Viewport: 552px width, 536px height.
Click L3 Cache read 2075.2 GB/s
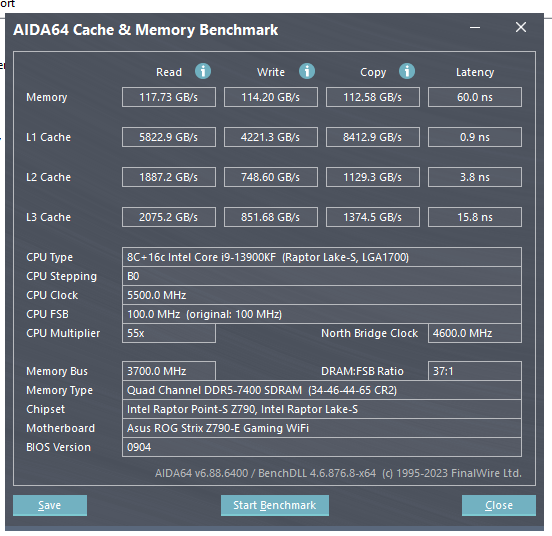(169, 217)
